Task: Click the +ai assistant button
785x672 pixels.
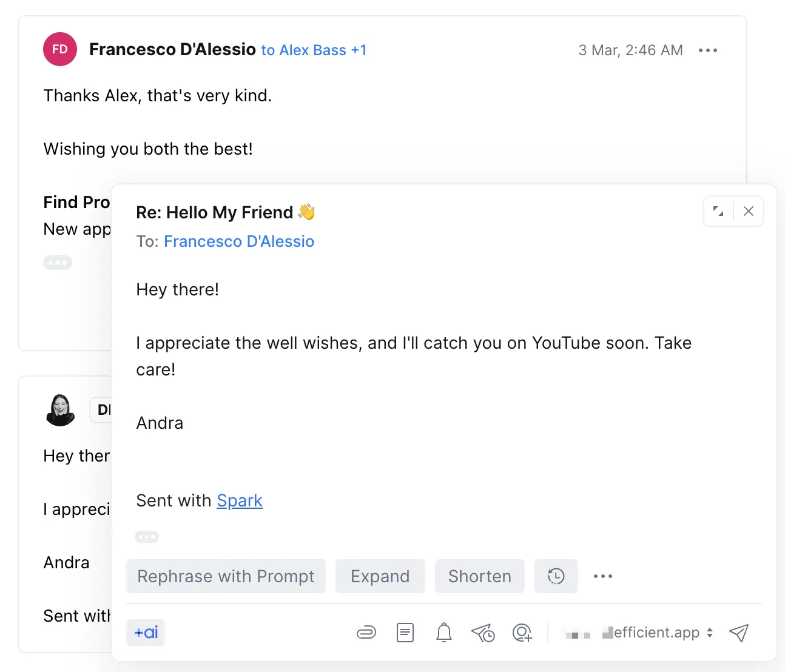Action: point(146,633)
